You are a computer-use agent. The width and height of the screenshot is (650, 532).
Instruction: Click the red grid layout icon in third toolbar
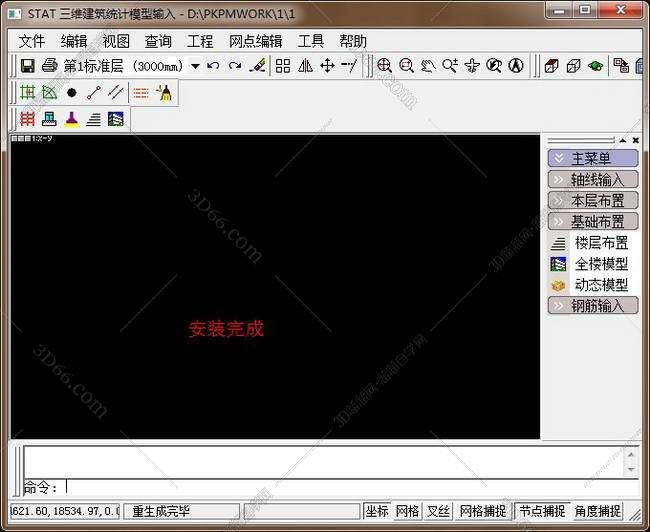[x=28, y=119]
